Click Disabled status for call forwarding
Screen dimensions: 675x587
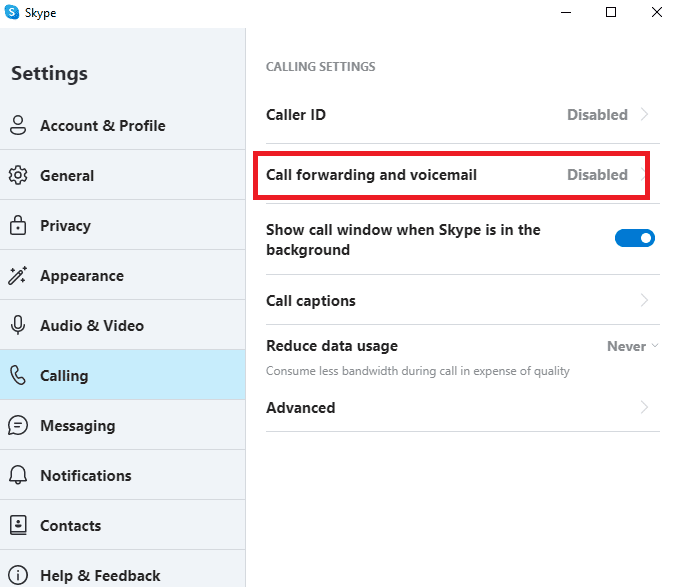(597, 174)
